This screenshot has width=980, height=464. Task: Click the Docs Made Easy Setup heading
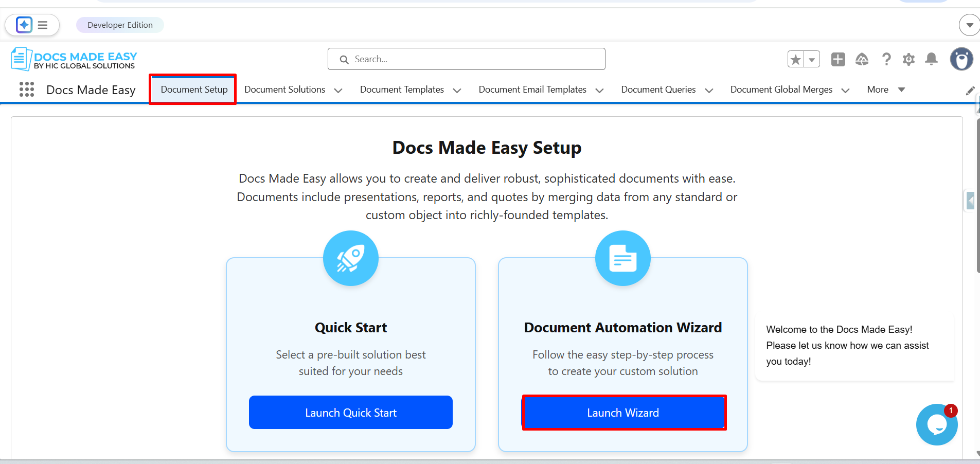pos(487,148)
